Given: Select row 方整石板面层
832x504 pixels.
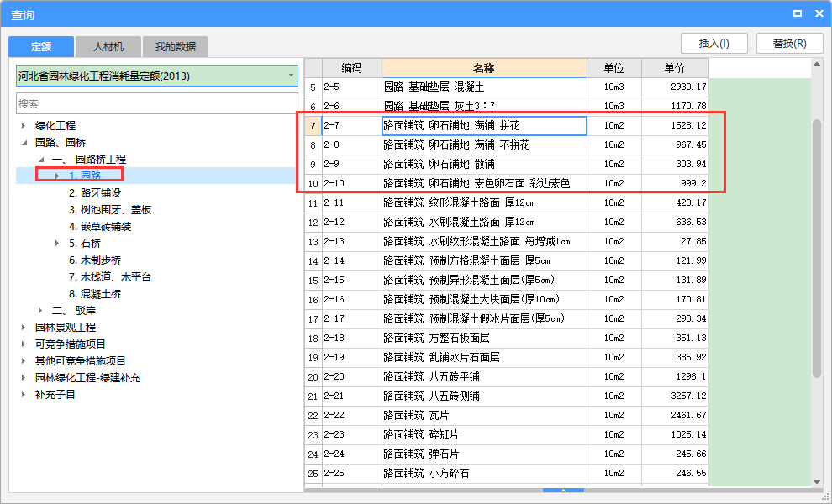Looking at the screenshot, I should tap(507, 338).
